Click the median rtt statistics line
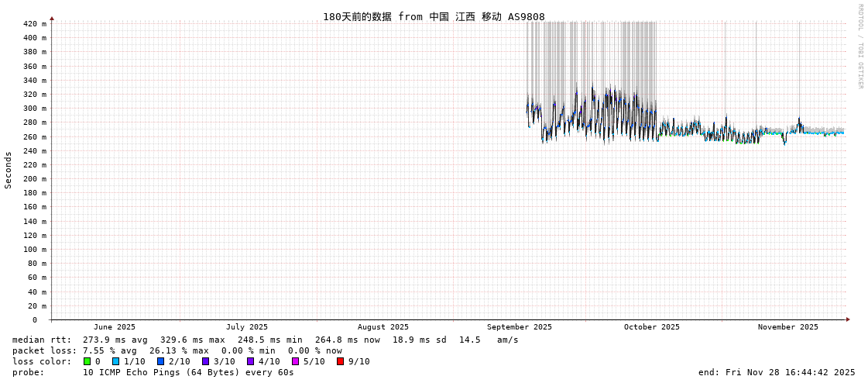The height and width of the screenshot is (383, 868). coord(265,340)
